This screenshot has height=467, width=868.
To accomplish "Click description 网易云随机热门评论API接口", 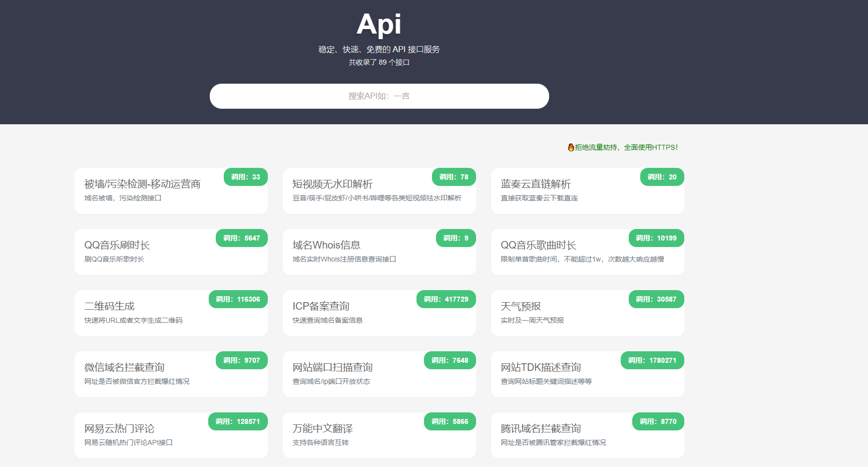I will click(x=128, y=443).
